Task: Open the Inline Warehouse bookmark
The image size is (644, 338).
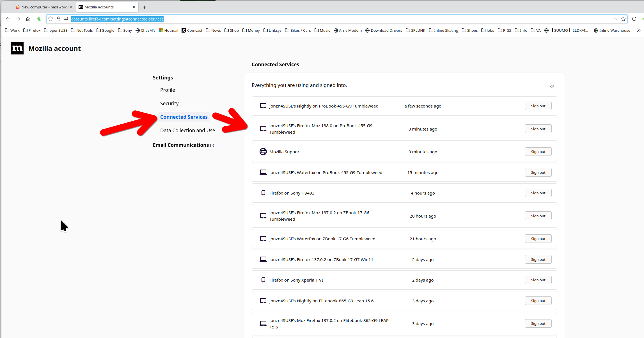Action: [x=612, y=30]
